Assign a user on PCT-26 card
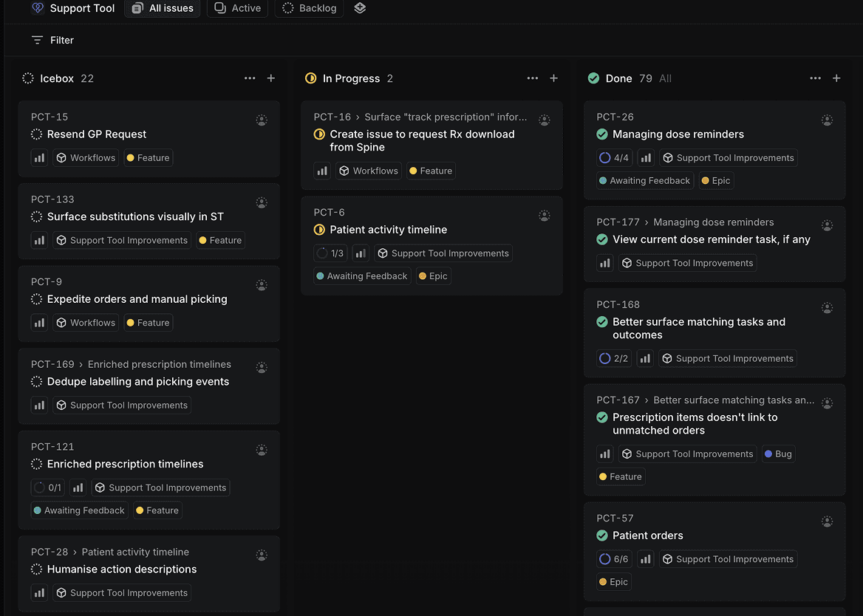The height and width of the screenshot is (616, 863). coord(828,120)
